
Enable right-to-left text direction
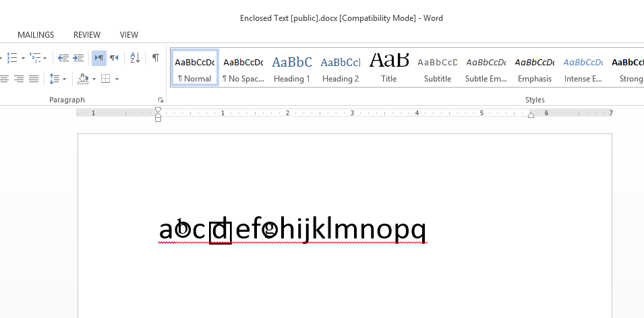(114, 58)
